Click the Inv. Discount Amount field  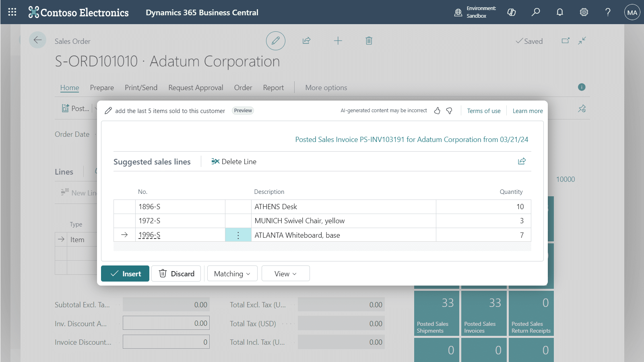point(166,323)
